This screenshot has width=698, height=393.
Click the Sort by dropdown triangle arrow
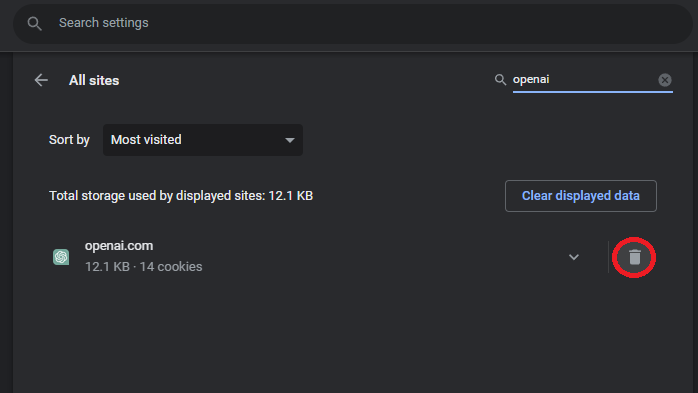(x=290, y=140)
